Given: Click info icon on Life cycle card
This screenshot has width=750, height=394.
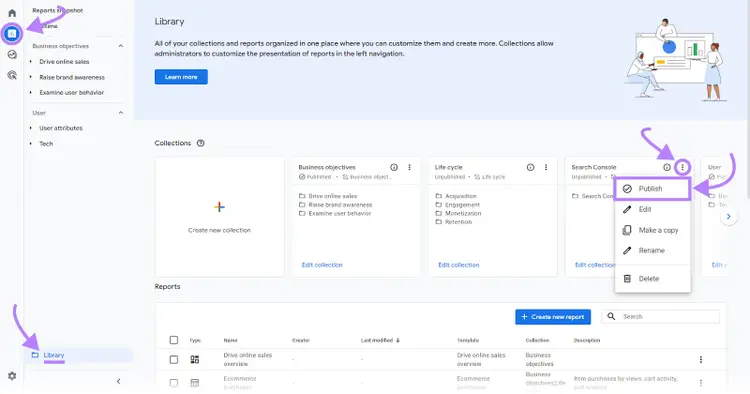Looking at the screenshot, I should 530,167.
